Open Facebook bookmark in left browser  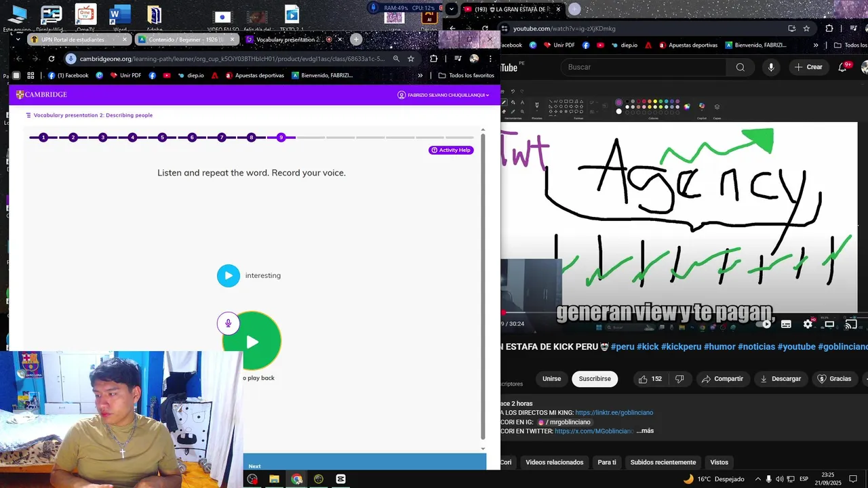(x=68, y=75)
